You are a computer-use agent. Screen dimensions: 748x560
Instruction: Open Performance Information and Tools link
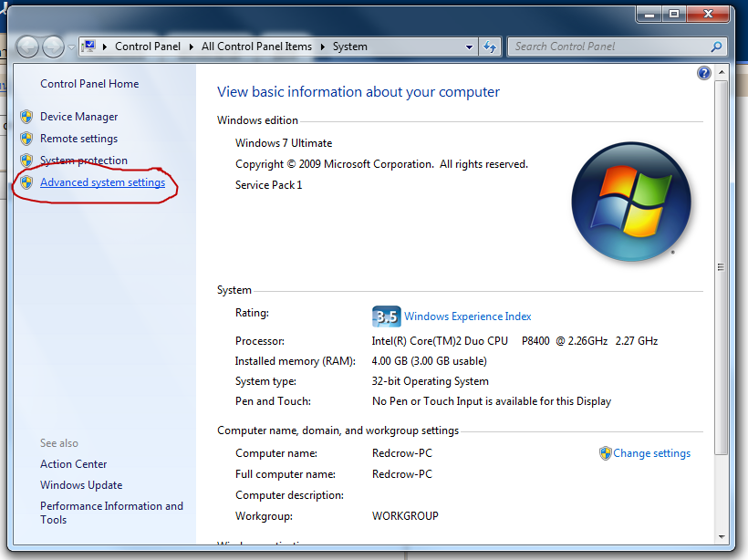coord(111,513)
